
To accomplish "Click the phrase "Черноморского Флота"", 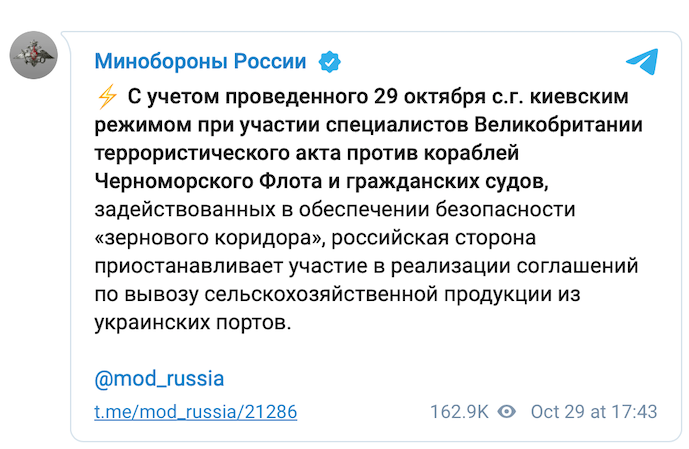I will pyautogui.click(x=208, y=181).
